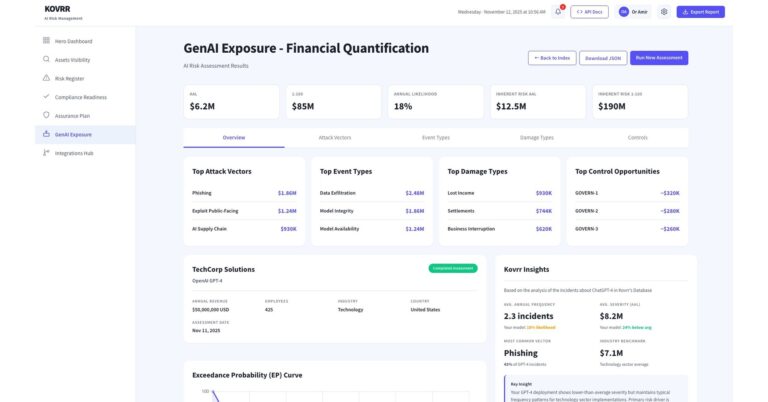Click the Risk Register warning triangle icon
This screenshot has width=768, height=402.
[x=46, y=78]
